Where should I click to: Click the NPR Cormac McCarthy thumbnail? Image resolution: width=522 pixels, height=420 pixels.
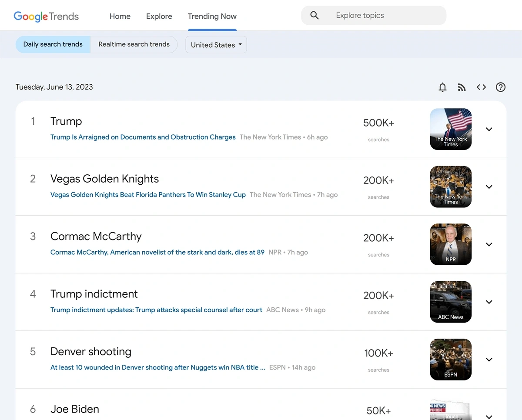451,244
